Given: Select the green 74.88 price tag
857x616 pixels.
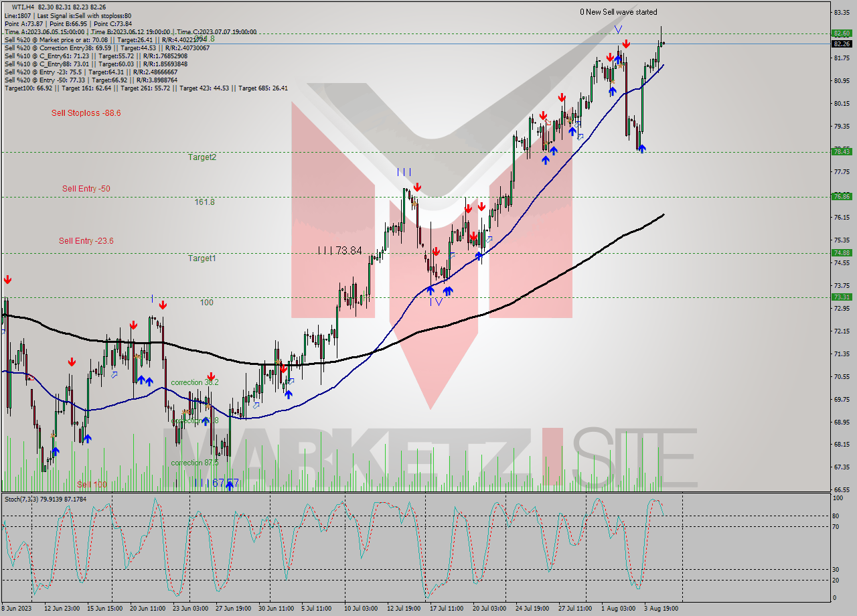Looking at the screenshot, I should [x=842, y=252].
